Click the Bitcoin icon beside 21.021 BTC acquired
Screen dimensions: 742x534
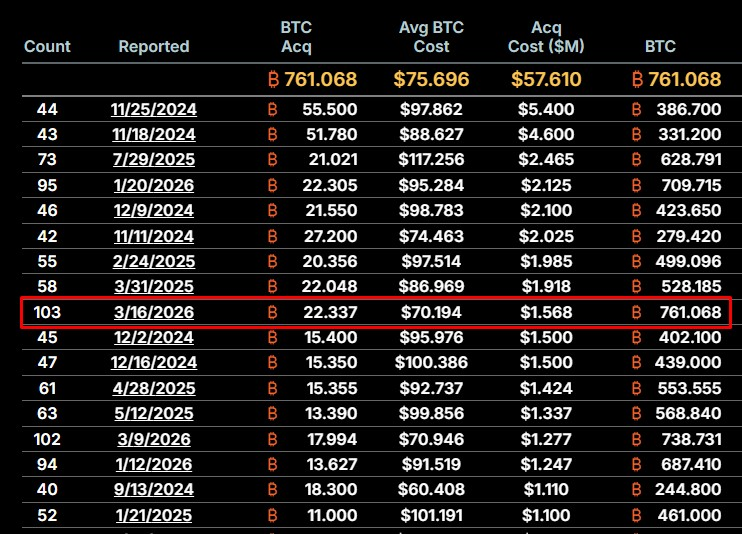click(274, 160)
